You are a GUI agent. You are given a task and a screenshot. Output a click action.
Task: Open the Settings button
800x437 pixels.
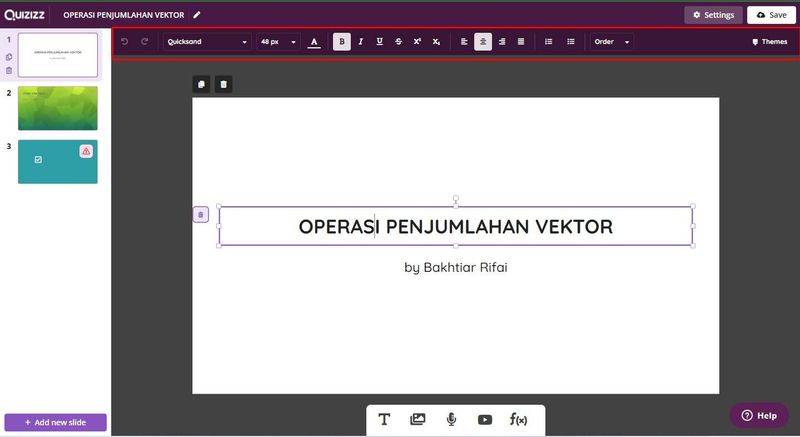pos(713,15)
